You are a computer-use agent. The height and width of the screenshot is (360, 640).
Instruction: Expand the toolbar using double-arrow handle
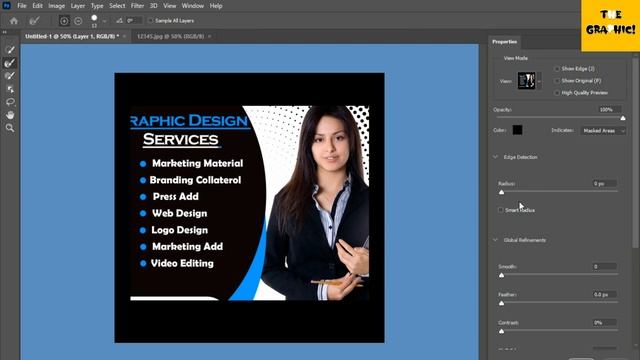pos(4,32)
